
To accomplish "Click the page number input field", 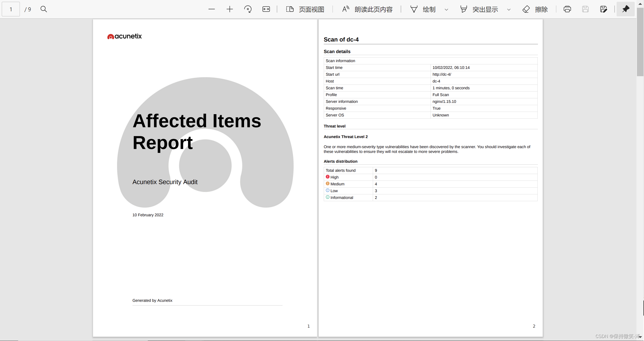I will [x=11, y=9].
